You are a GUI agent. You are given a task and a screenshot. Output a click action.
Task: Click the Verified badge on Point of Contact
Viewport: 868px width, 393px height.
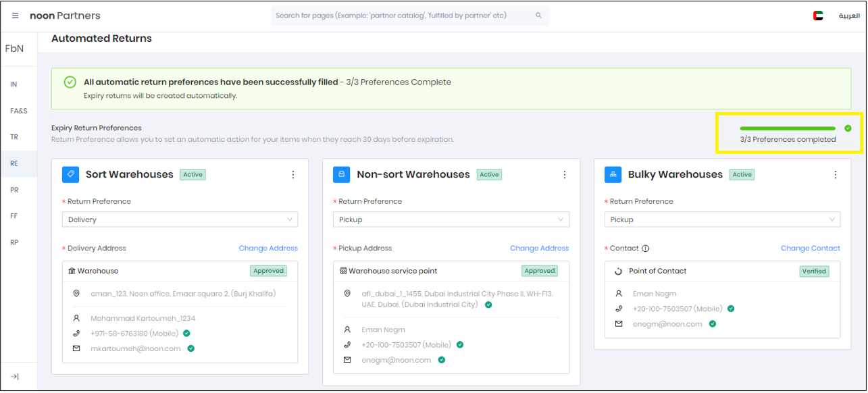point(814,271)
